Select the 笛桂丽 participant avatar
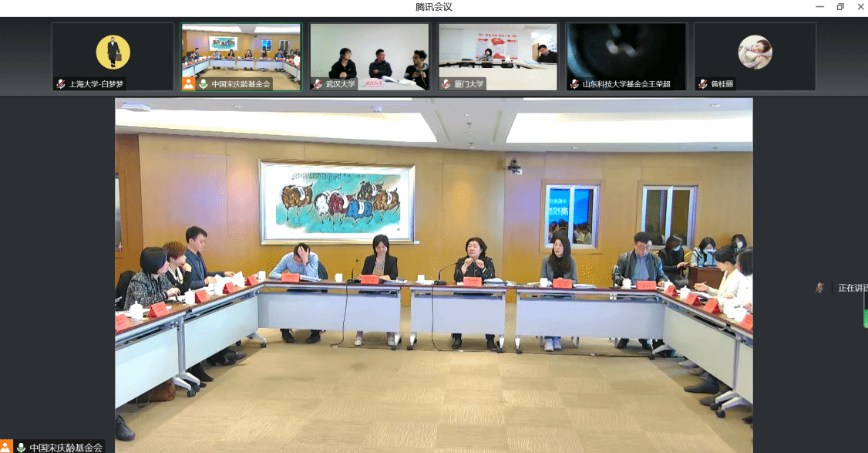The width and height of the screenshot is (868, 453). (755, 52)
